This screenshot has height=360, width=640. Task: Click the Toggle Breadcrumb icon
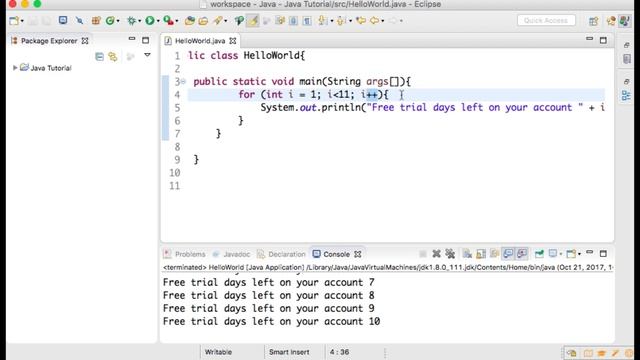(x=239, y=20)
